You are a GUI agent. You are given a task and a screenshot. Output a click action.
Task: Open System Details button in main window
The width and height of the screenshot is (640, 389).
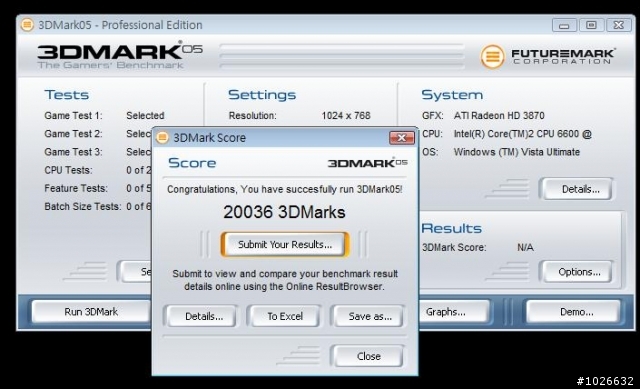click(577, 189)
